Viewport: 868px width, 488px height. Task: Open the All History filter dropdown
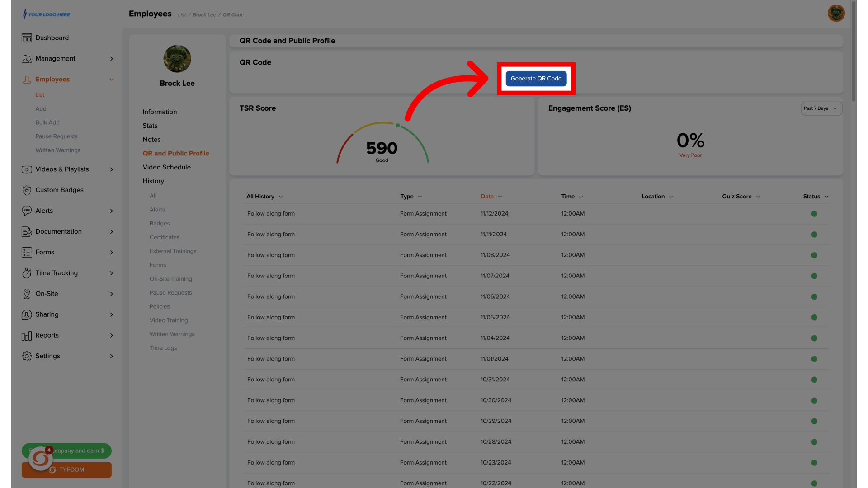264,197
